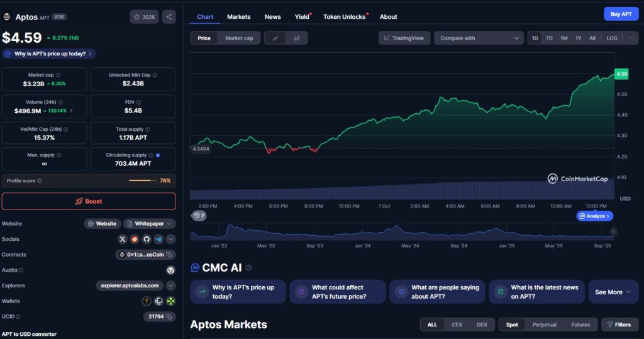Open the green wallet icon in Wallets row
The height and width of the screenshot is (339, 644).
pyautogui.click(x=170, y=301)
